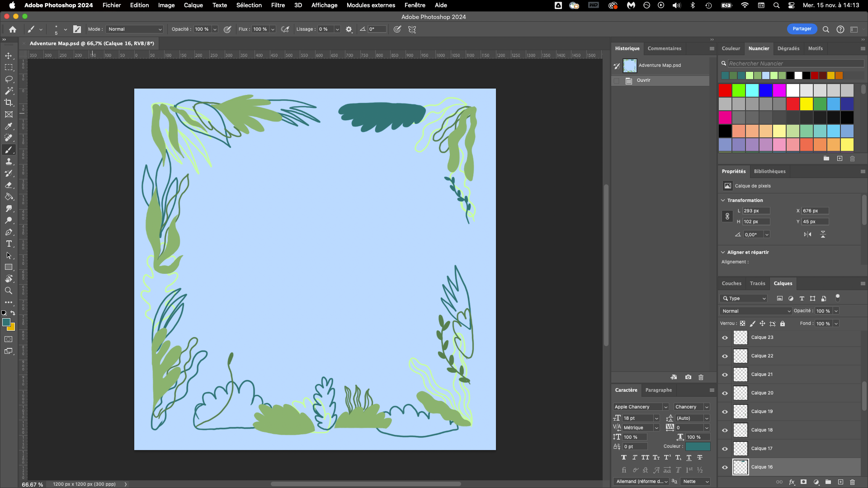The height and width of the screenshot is (488, 868).
Task: Select the Calque 17 layer thumbnail
Action: [740, 449]
